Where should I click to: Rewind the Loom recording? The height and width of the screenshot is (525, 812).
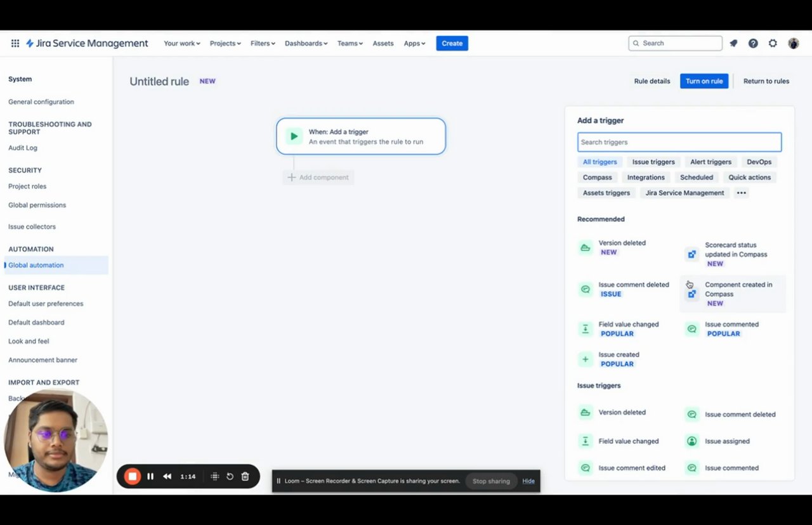167,476
